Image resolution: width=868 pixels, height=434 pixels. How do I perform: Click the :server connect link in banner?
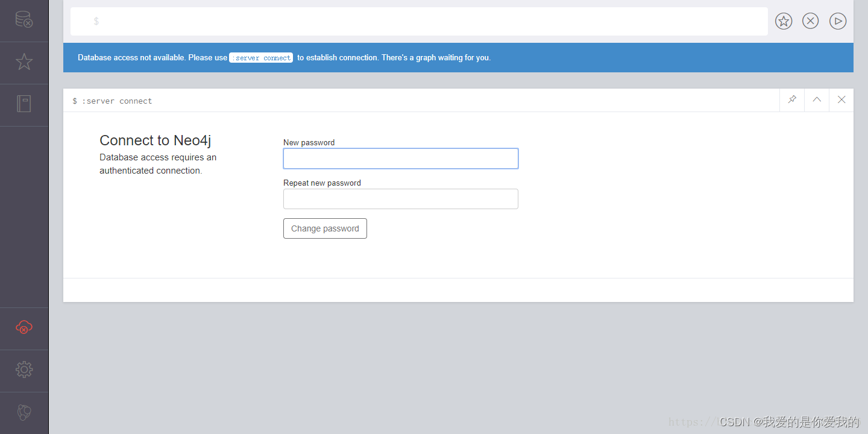pos(261,58)
